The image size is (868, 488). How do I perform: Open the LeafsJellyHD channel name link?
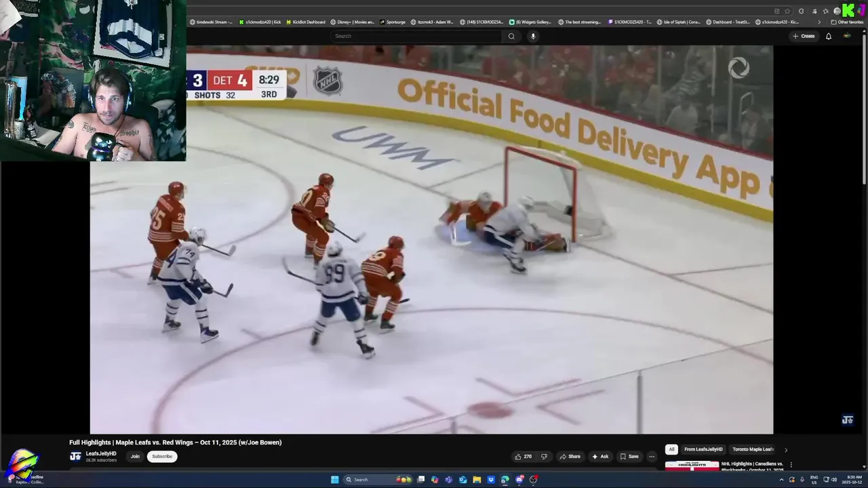point(101,453)
